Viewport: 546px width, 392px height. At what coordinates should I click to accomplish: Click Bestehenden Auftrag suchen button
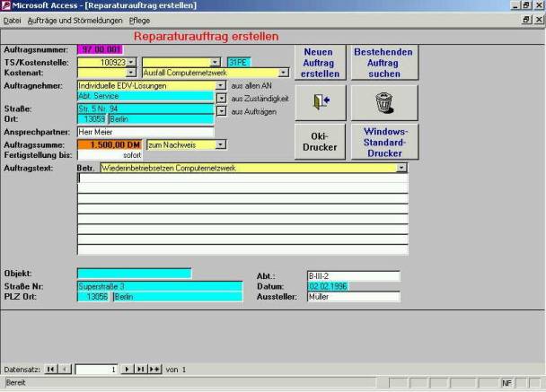tap(384, 63)
